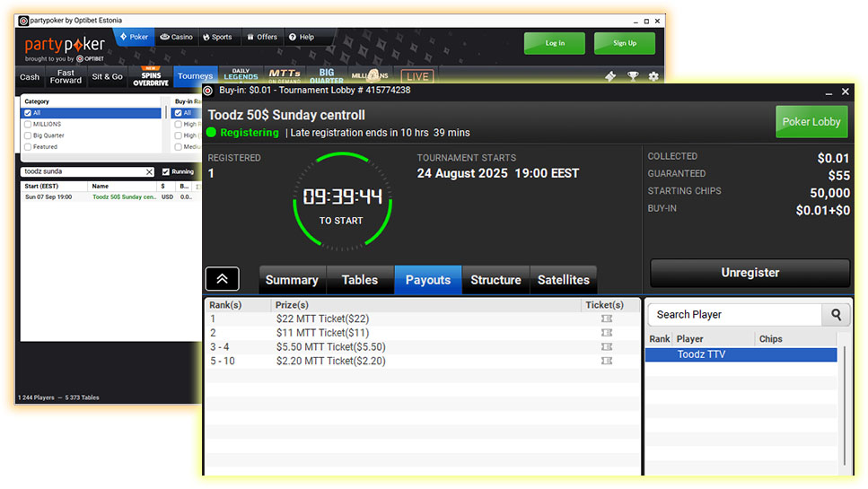Open the Millions promo tab

click(x=370, y=75)
